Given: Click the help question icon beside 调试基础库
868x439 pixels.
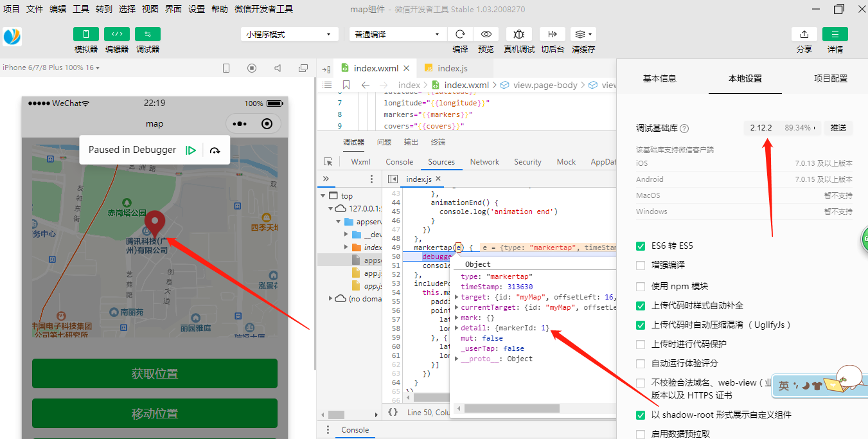Looking at the screenshot, I should click(684, 129).
